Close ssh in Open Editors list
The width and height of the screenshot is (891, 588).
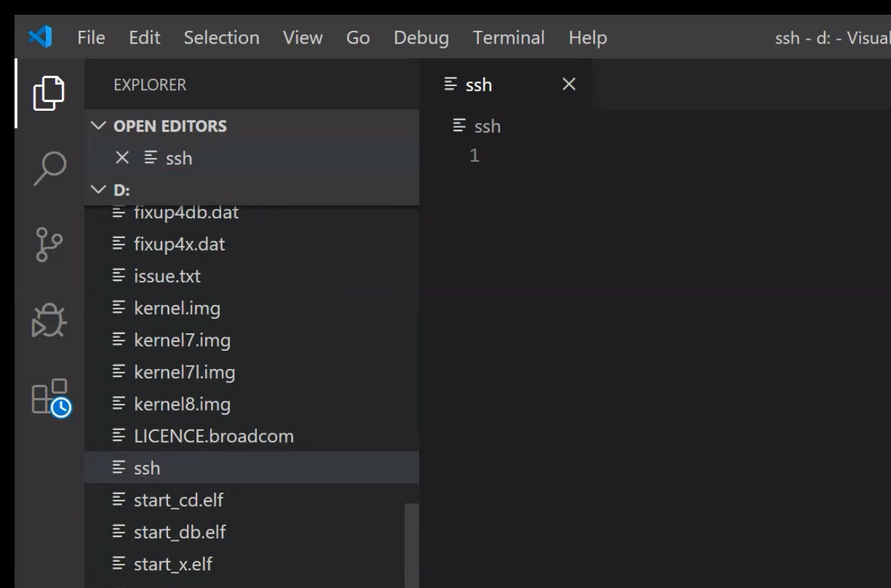click(x=122, y=158)
